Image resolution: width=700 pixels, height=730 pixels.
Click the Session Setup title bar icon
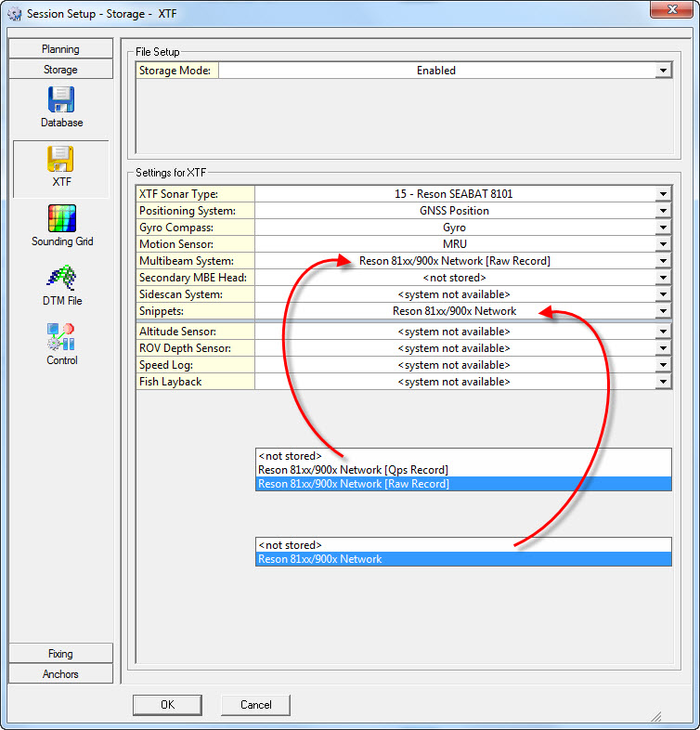(14, 14)
